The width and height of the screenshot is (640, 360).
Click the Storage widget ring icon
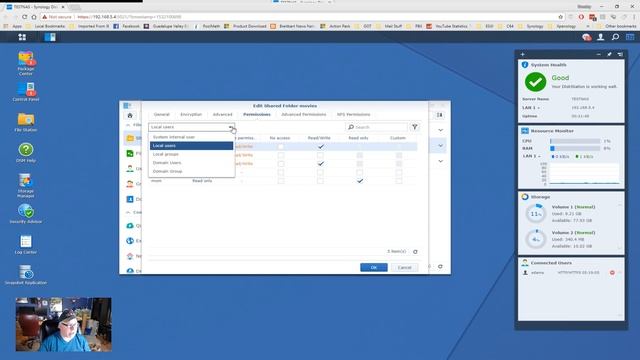[x=525, y=197]
